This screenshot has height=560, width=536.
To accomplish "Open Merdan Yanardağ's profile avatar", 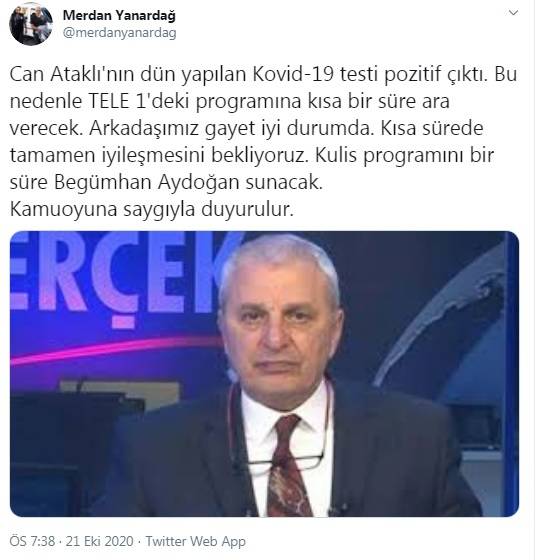I will pos(31,24).
